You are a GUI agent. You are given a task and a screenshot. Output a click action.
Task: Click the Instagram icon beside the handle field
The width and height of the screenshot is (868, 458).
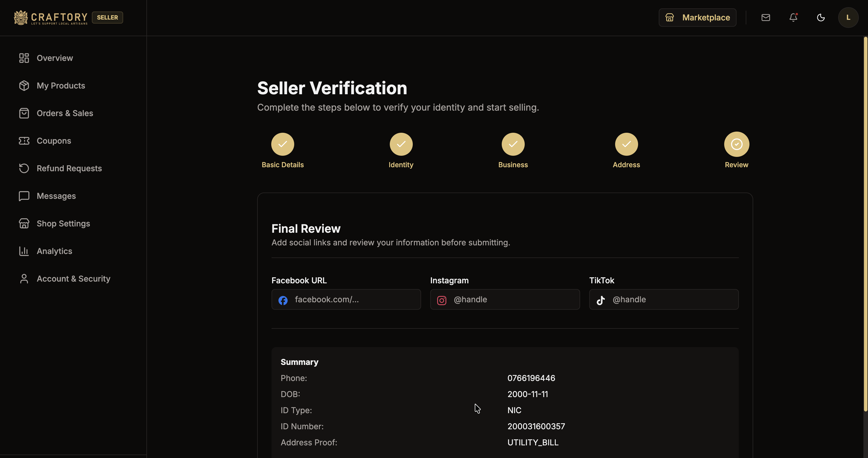442,300
